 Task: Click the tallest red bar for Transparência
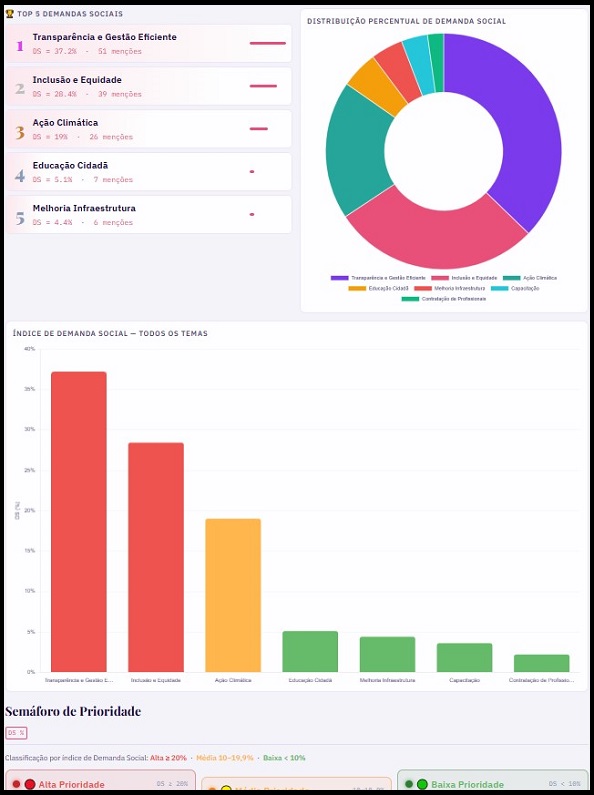[79, 522]
